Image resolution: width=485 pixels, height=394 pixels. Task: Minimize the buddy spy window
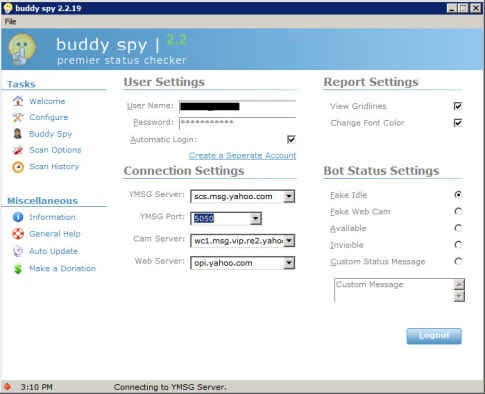point(452,8)
